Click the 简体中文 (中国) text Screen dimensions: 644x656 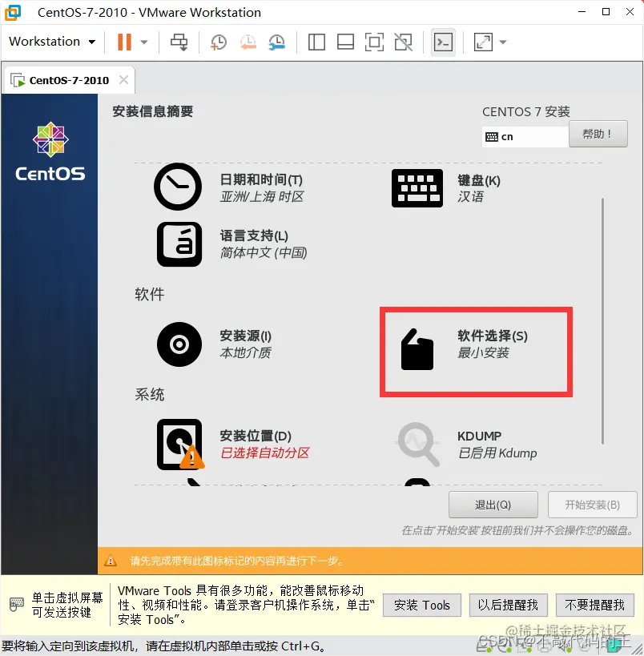pos(264,252)
